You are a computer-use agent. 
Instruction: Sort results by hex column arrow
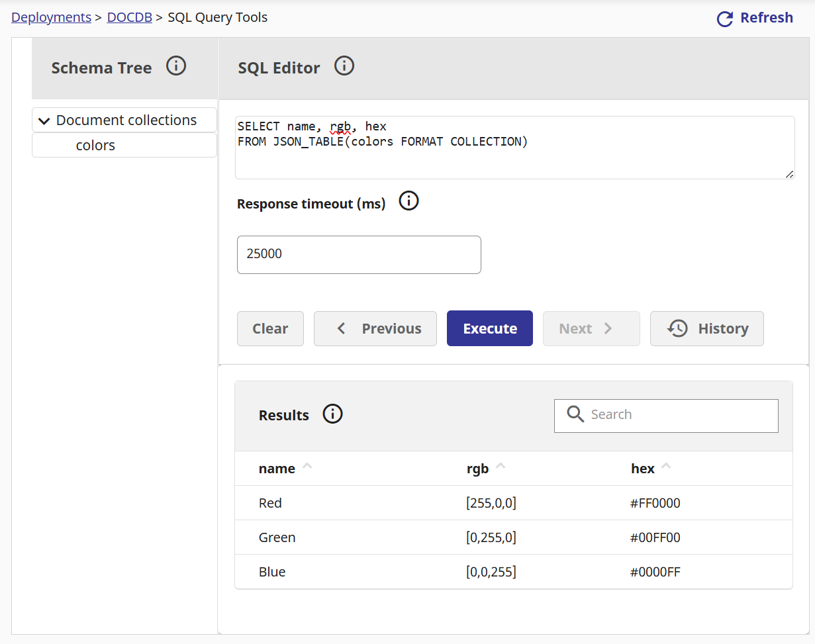click(666, 467)
